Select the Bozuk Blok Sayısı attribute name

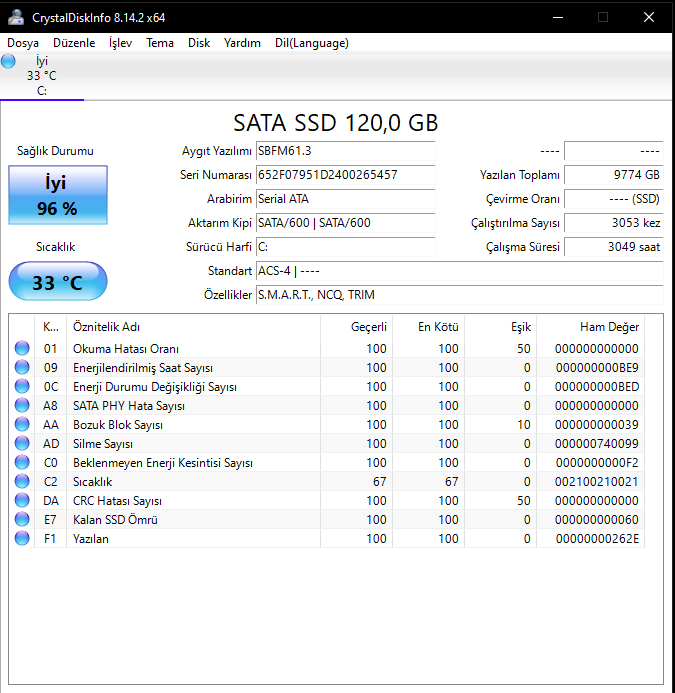pos(118,425)
